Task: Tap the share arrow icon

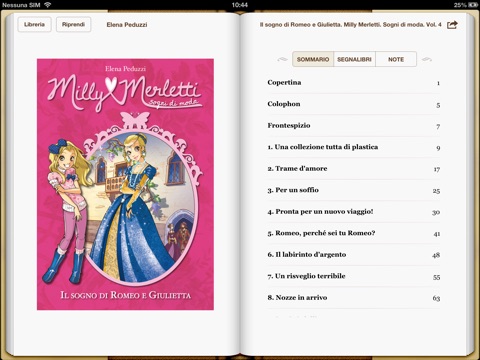Action: click(452, 25)
